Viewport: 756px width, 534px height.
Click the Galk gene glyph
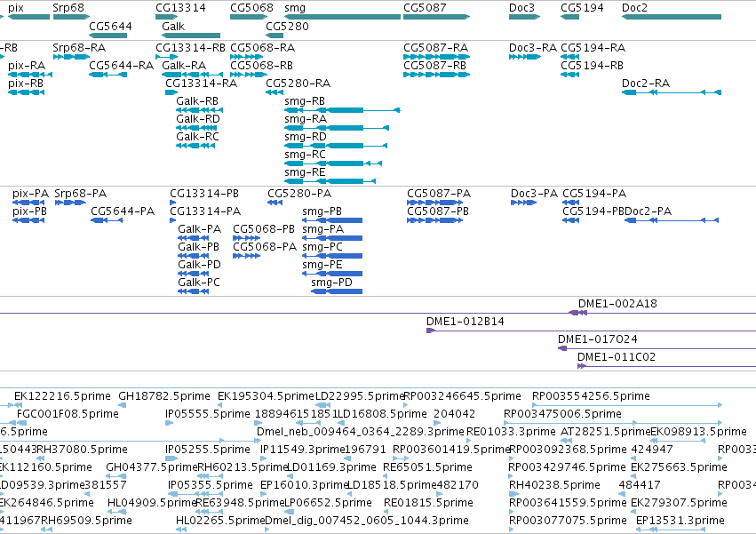(191, 36)
